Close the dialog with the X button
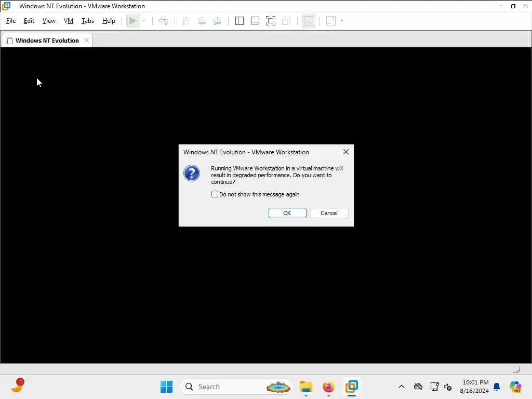532x399 pixels. [345, 152]
